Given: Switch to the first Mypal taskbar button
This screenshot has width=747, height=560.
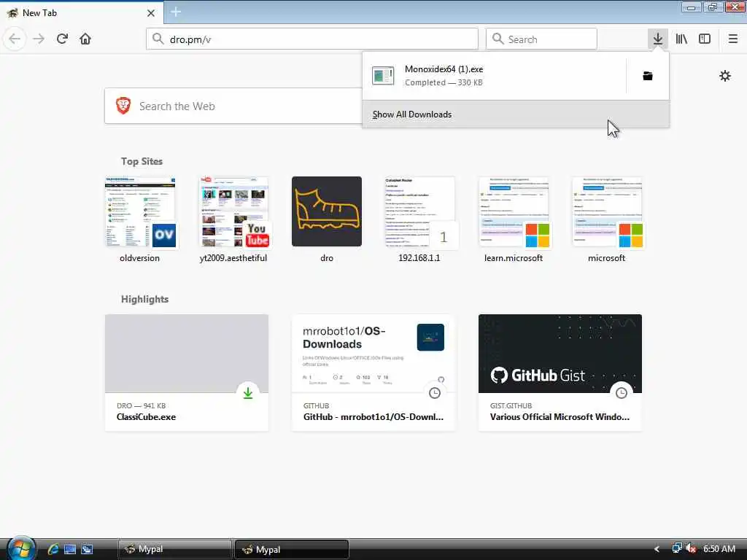Looking at the screenshot, I should [174, 549].
